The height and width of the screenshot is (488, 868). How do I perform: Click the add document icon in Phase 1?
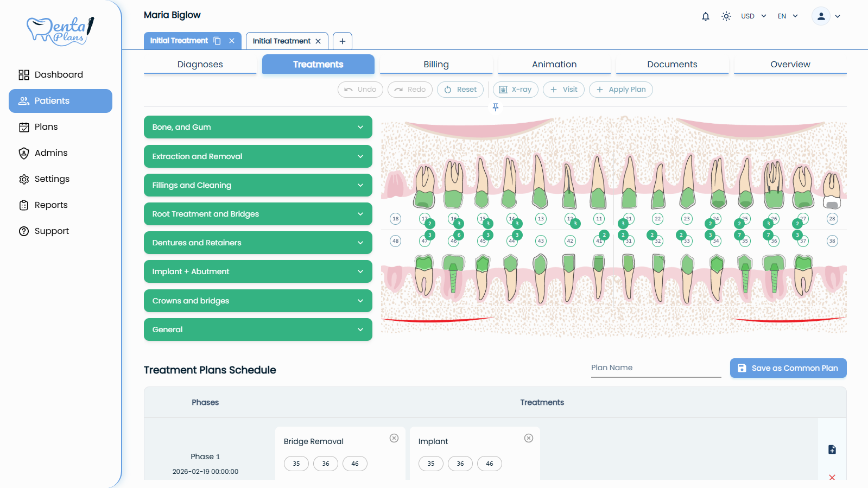[x=832, y=449]
